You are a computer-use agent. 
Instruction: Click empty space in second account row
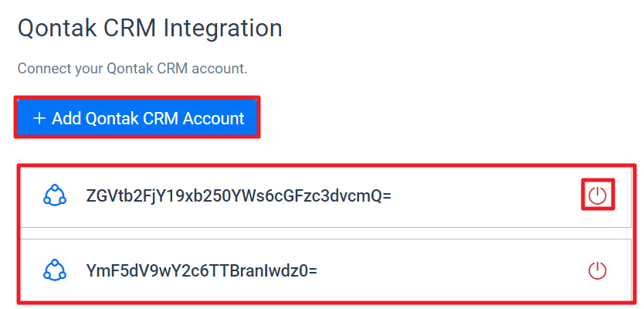point(452,271)
